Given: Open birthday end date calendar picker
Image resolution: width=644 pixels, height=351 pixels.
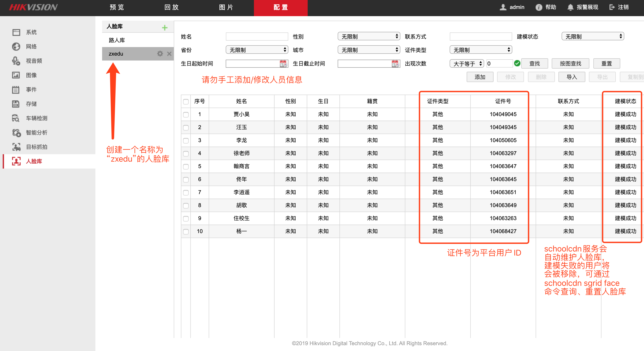Looking at the screenshot, I should (395, 64).
